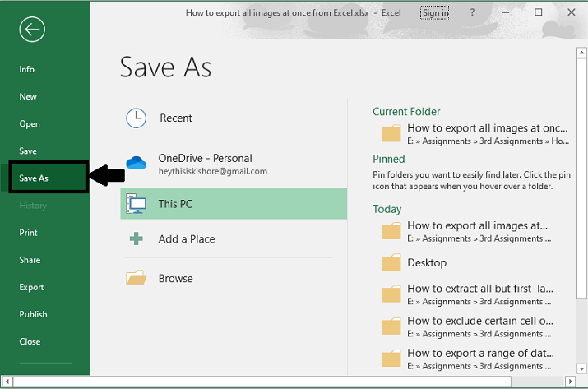Open the Info menu item
The height and width of the screenshot is (389, 588).
pyautogui.click(x=27, y=70)
